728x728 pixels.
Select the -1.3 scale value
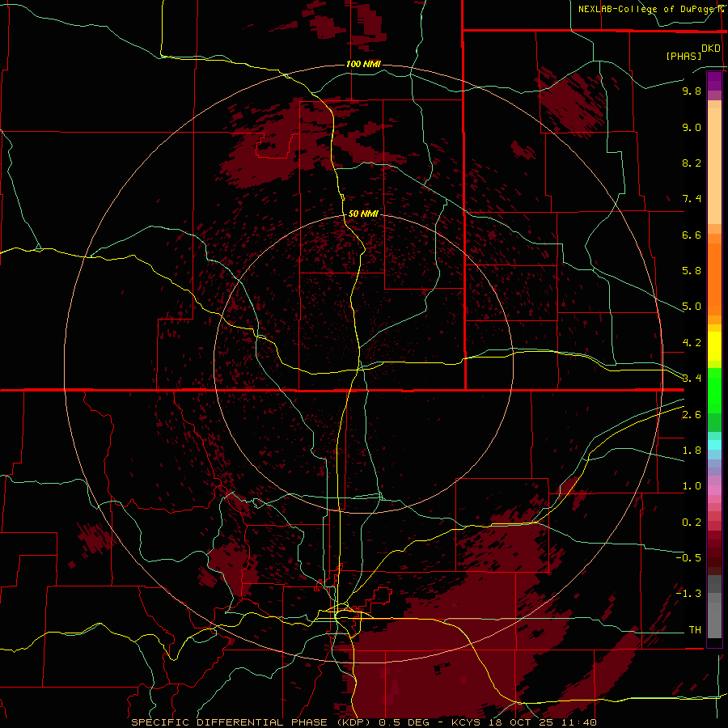(x=688, y=594)
